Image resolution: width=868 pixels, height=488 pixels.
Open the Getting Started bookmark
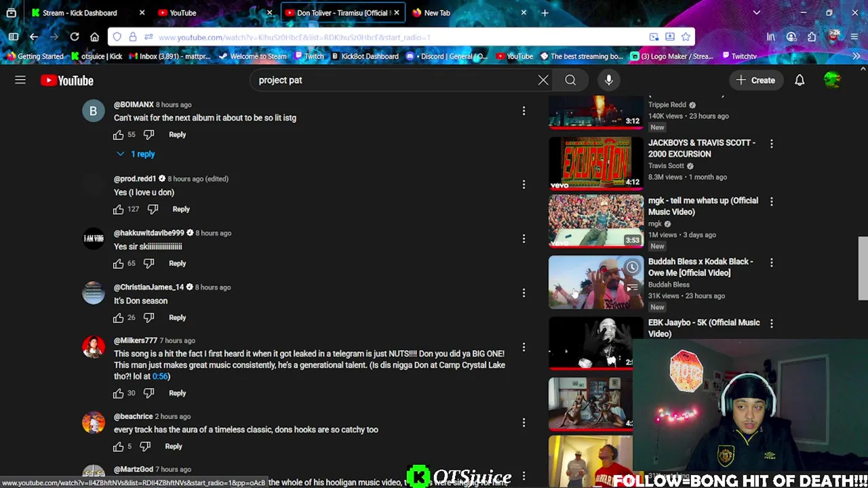[x=35, y=56]
